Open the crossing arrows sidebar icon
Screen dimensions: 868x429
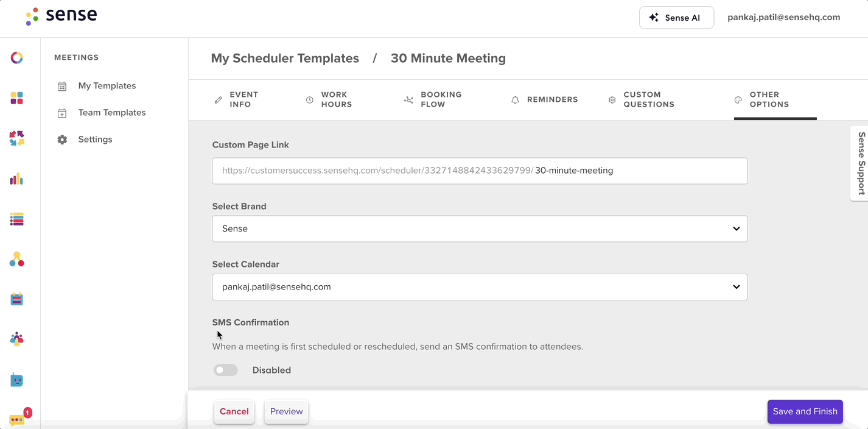pos(17,138)
